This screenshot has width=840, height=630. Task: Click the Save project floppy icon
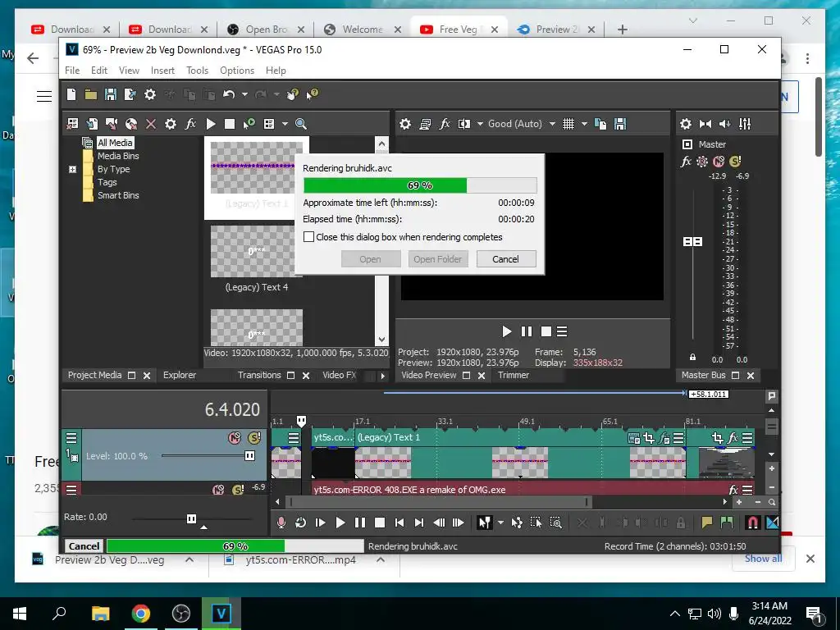[x=111, y=95]
